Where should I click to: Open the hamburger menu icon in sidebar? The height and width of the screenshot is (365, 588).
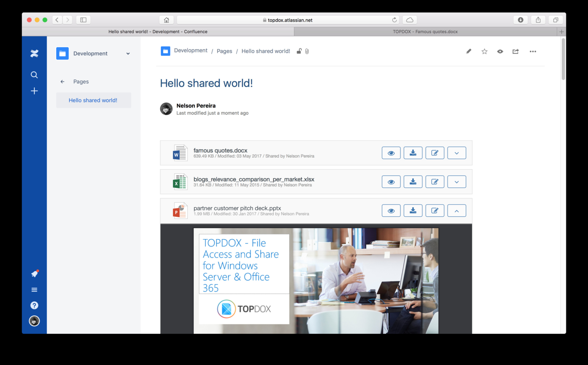point(34,290)
